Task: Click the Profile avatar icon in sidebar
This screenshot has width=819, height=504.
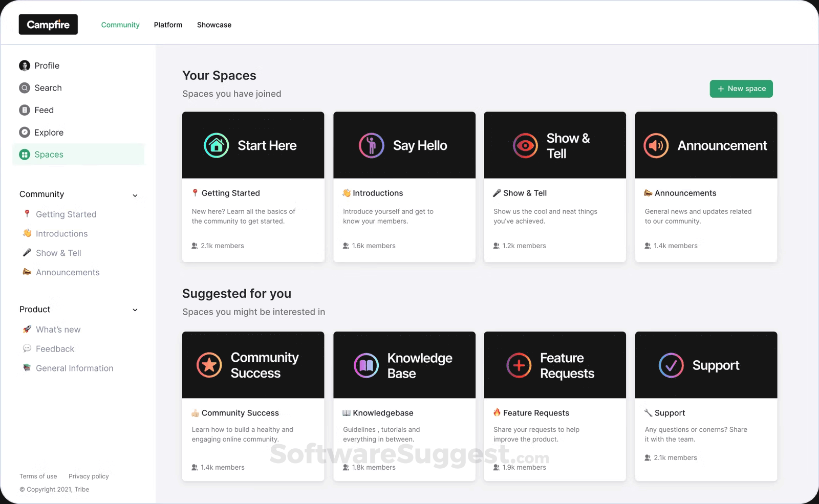Action: coord(25,65)
